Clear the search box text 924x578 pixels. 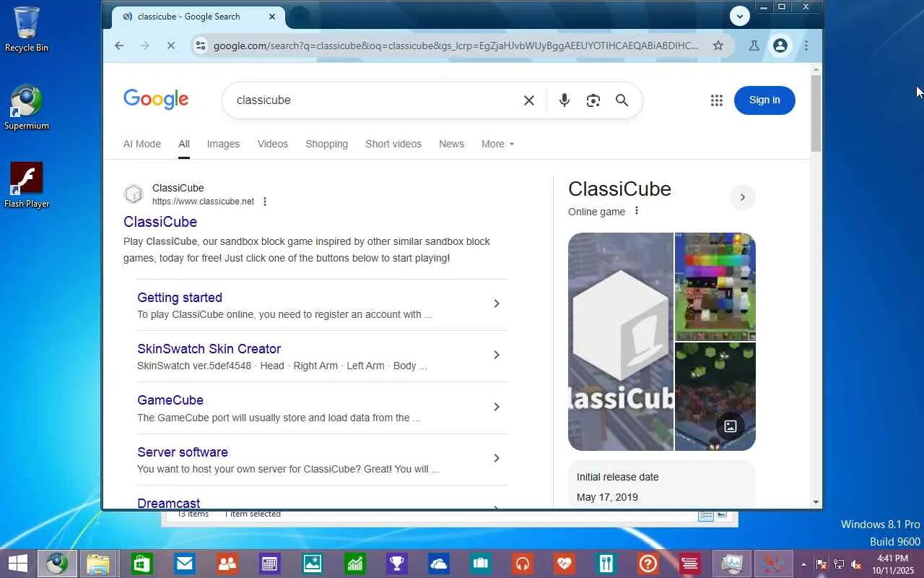pyautogui.click(x=529, y=100)
